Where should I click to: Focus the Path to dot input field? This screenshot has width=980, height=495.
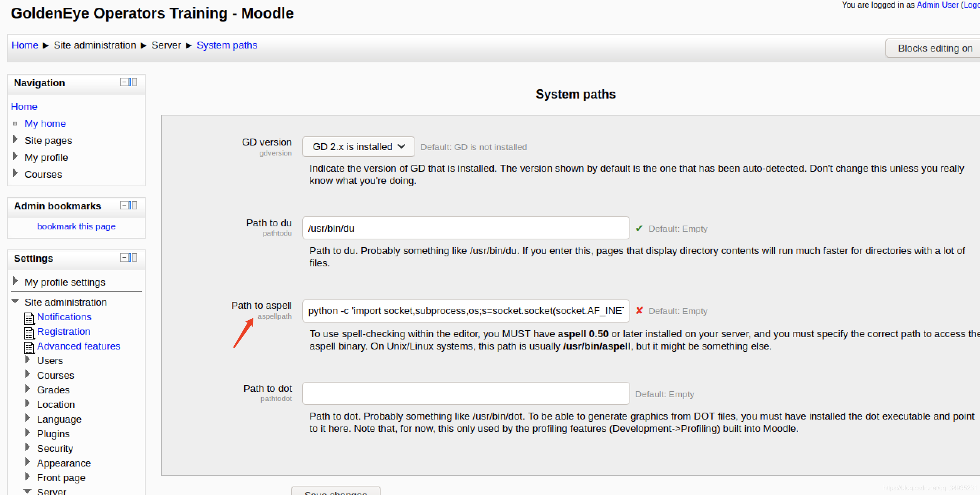[x=466, y=393]
